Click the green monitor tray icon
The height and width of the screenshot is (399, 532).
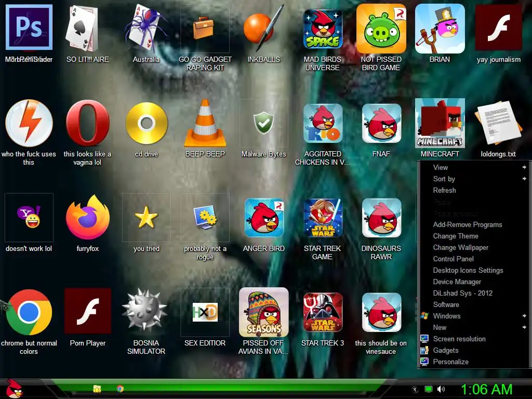(x=429, y=390)
